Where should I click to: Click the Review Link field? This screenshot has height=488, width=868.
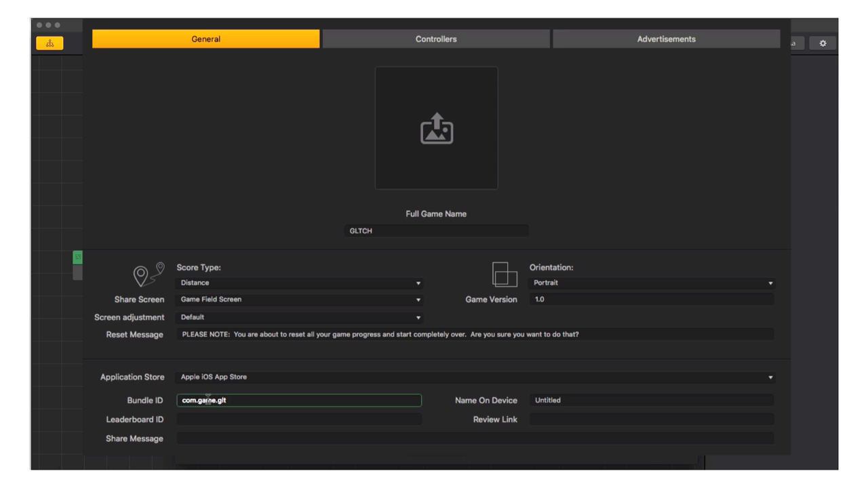click(651, 420)
